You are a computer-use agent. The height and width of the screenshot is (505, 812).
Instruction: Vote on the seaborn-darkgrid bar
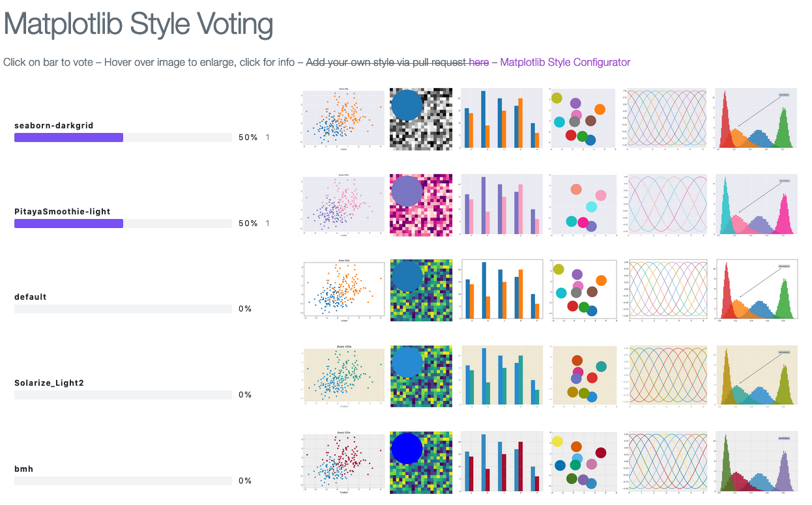tap(123, 137)
